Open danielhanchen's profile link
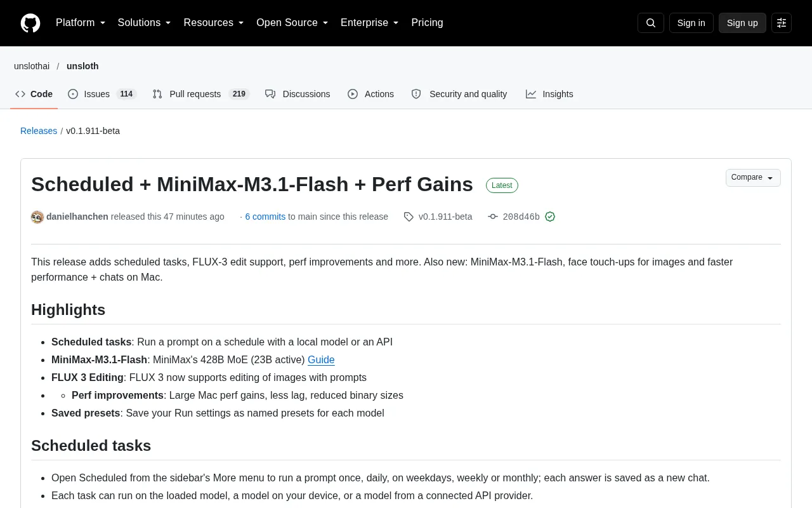This screenshot has height=508, width=812. pyautogui.click(x=77, y=217)
